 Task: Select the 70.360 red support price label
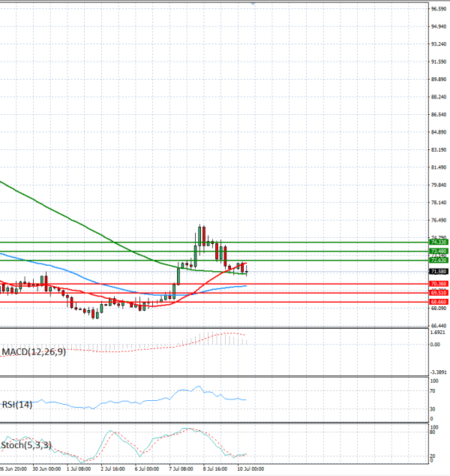[x=439, y=284]
